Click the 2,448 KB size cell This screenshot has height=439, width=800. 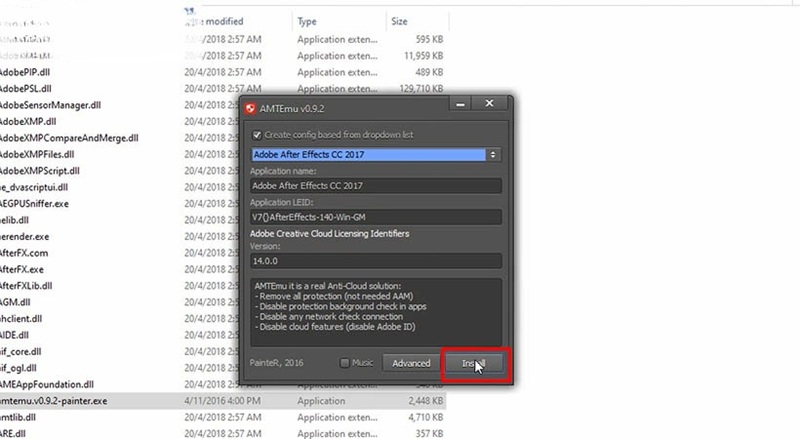(426, 401)
